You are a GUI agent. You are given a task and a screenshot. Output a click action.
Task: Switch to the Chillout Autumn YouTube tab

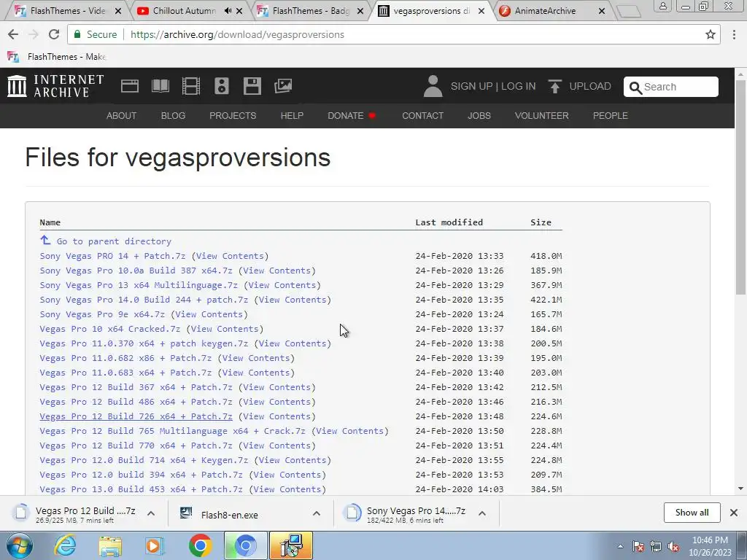[183, 10]
